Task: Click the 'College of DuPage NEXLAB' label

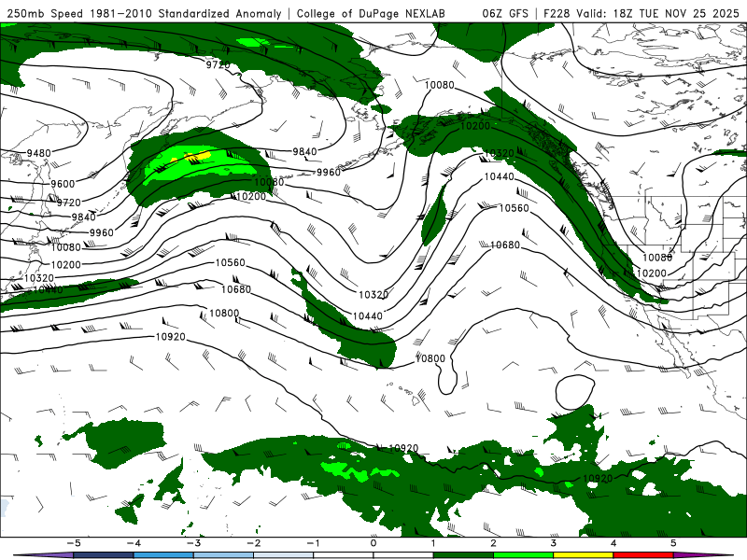Action: 371,13
